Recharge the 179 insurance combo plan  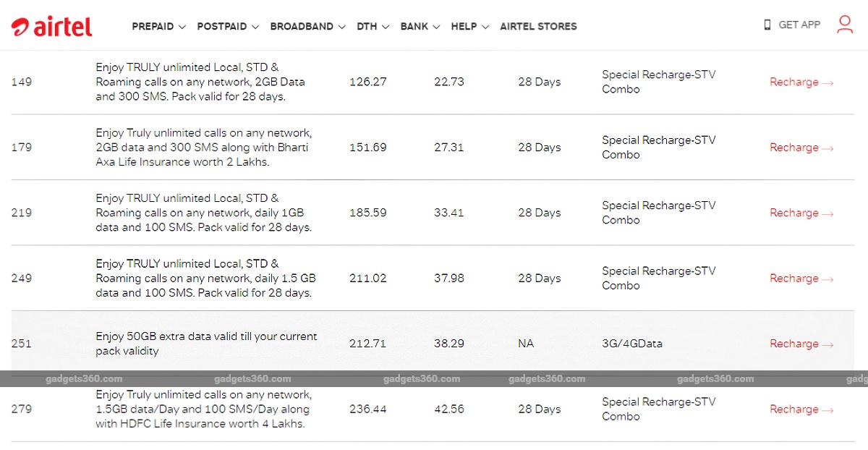point(801,147)
